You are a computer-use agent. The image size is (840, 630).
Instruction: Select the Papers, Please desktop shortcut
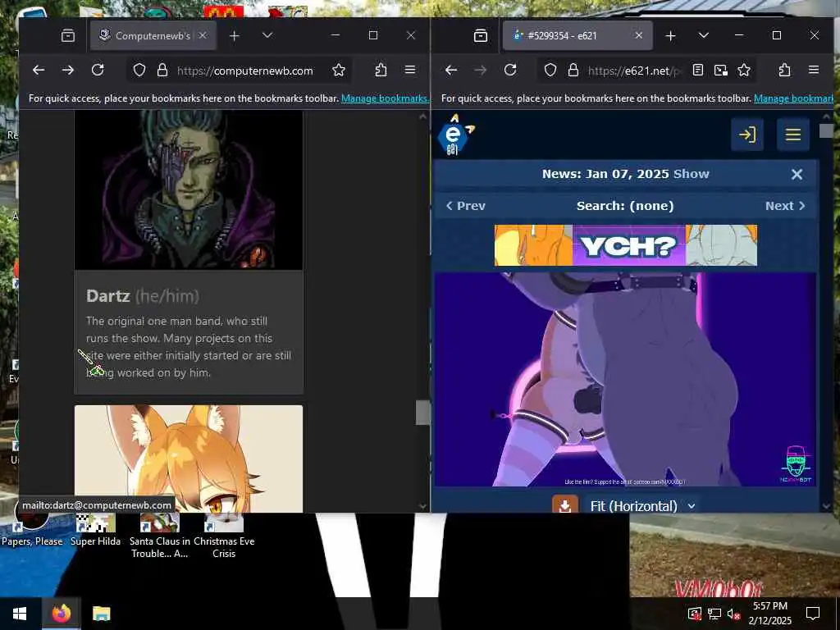[x=32, y=527]
